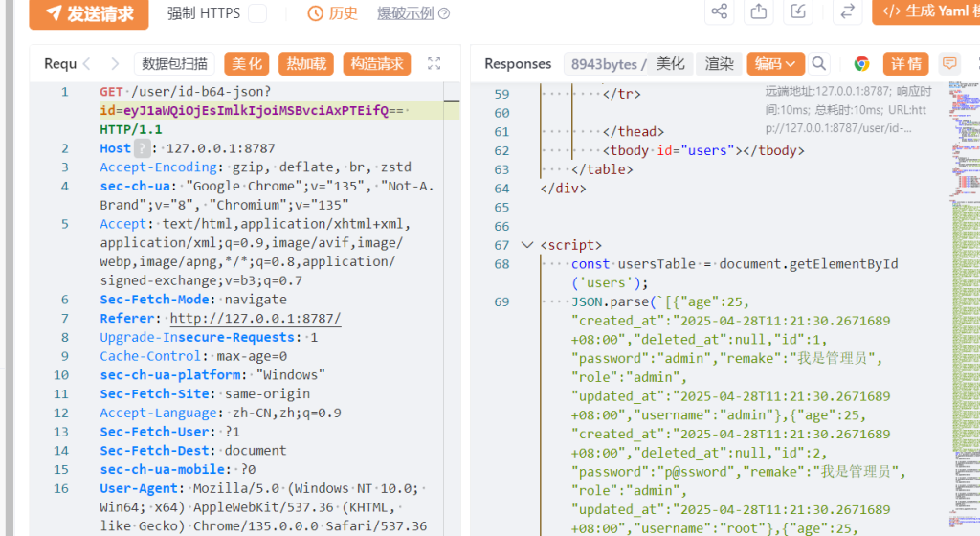Go to next request with right chevron
980x536 pixels.
click(116, 64)
